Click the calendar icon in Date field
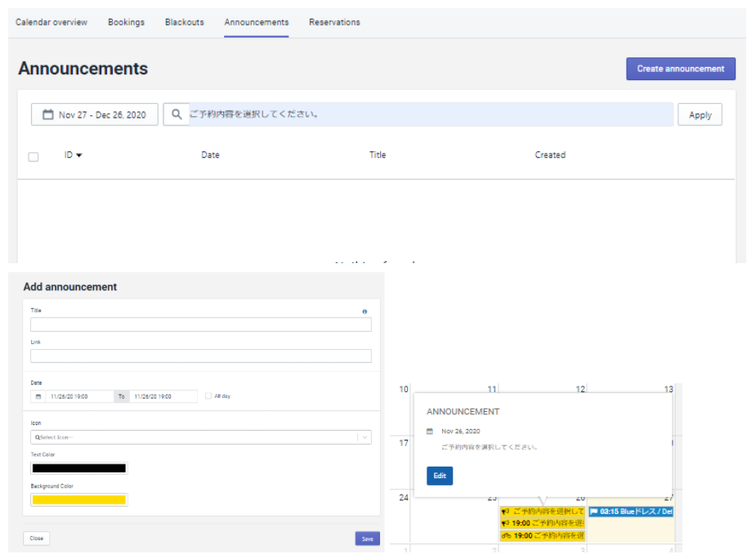This screenshot has height=559, width=756. pos(38,396)
